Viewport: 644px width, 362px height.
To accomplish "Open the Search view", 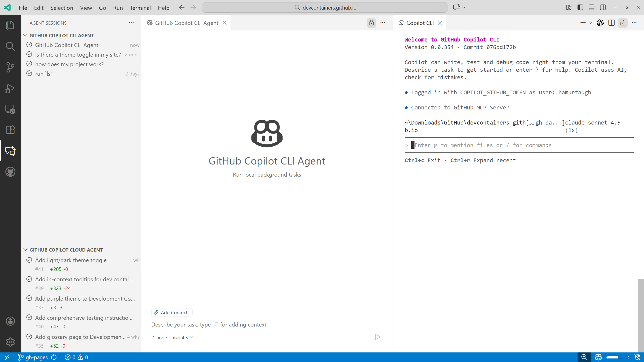I will point(10,46).
